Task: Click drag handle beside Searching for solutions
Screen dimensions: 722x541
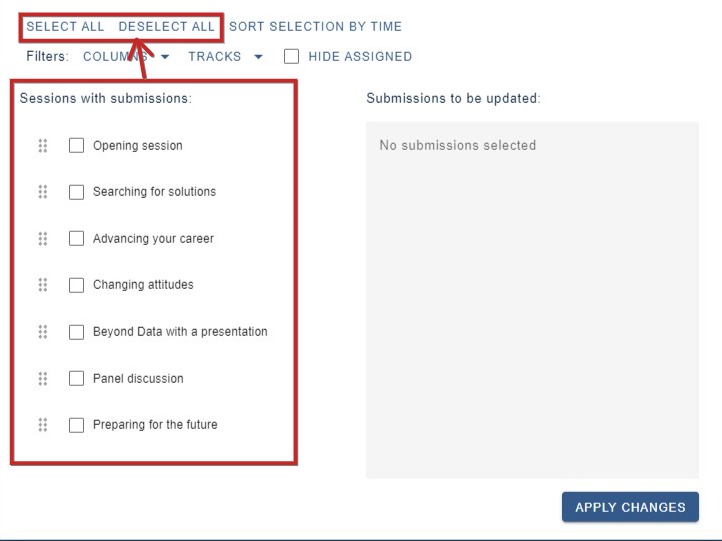Action: [x=43, y=192]
